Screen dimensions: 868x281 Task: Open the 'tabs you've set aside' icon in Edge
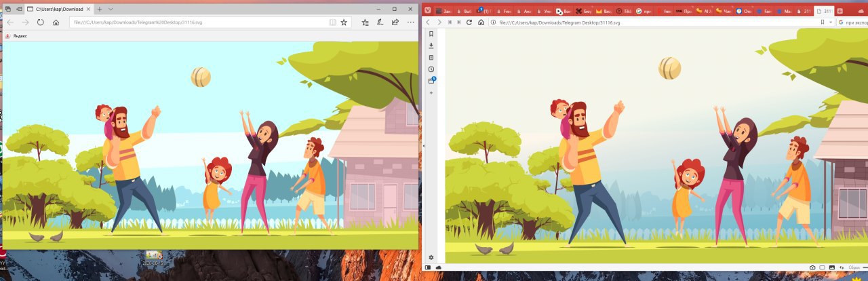point(8,9)
